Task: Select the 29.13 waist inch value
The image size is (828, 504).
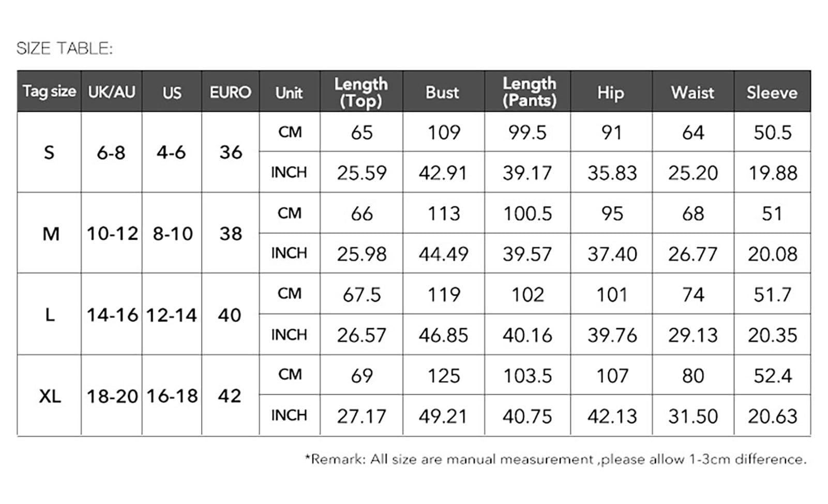Action: click(x=693, y=335)
